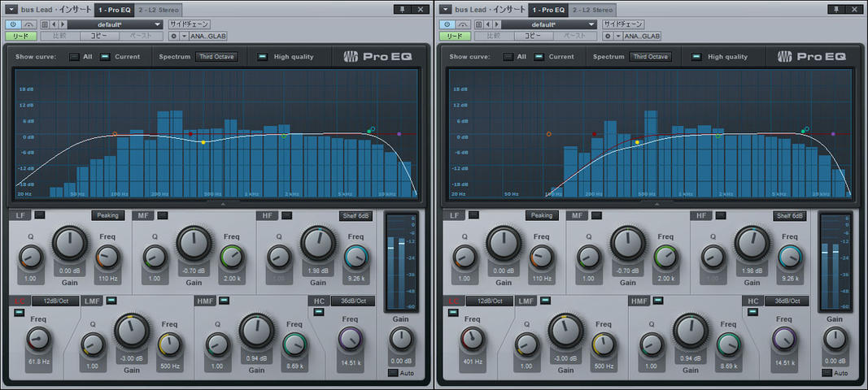Click the red LC node on right graph

pos(595,134)
